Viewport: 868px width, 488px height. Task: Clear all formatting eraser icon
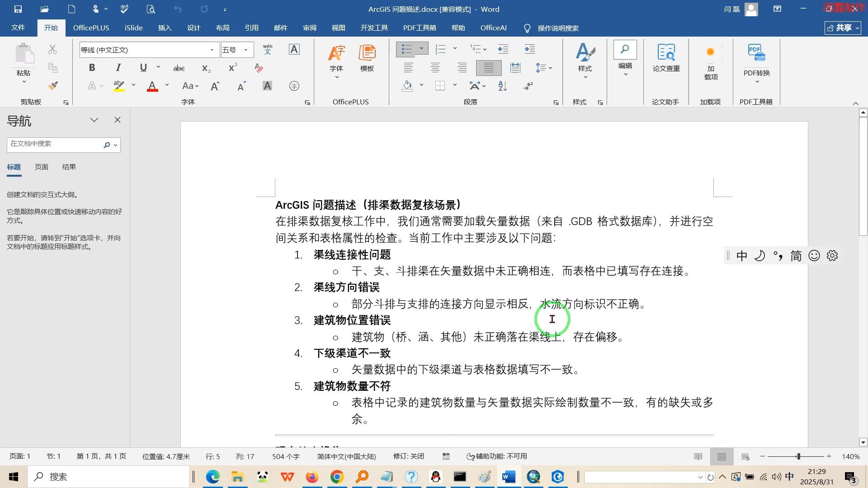tap(259, 68)
